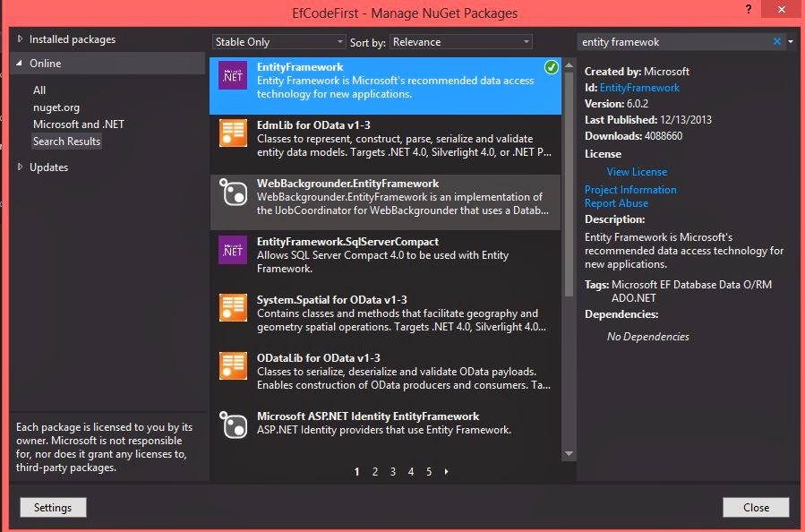Click the System.Spatial for OData icon
Screen dimensions: 805x532
[x=233, y=307]
